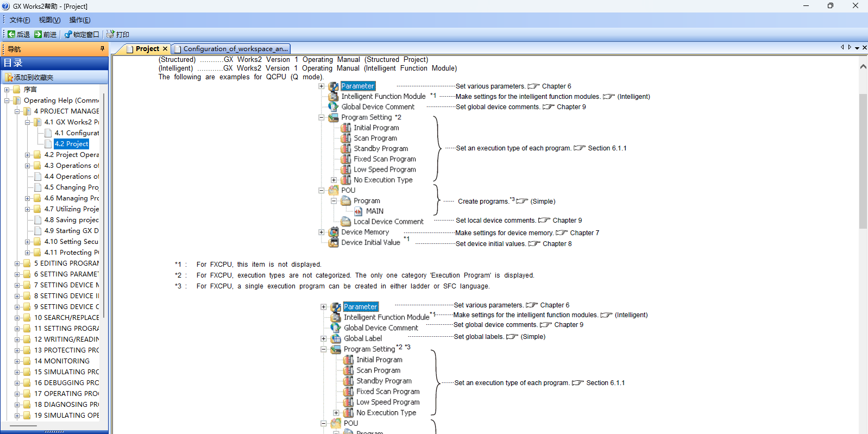
Task: Click the Program folder icon above MAIN
Action: 345,201
